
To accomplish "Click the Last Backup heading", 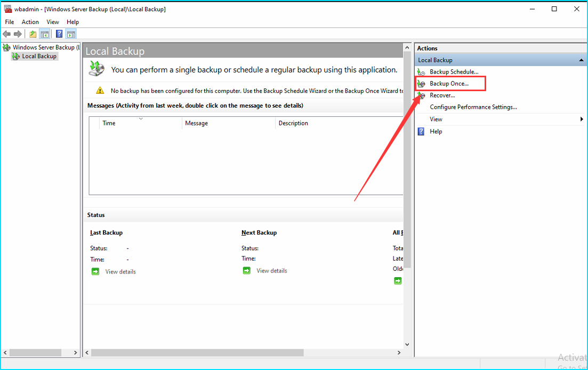I will (106, 232).
